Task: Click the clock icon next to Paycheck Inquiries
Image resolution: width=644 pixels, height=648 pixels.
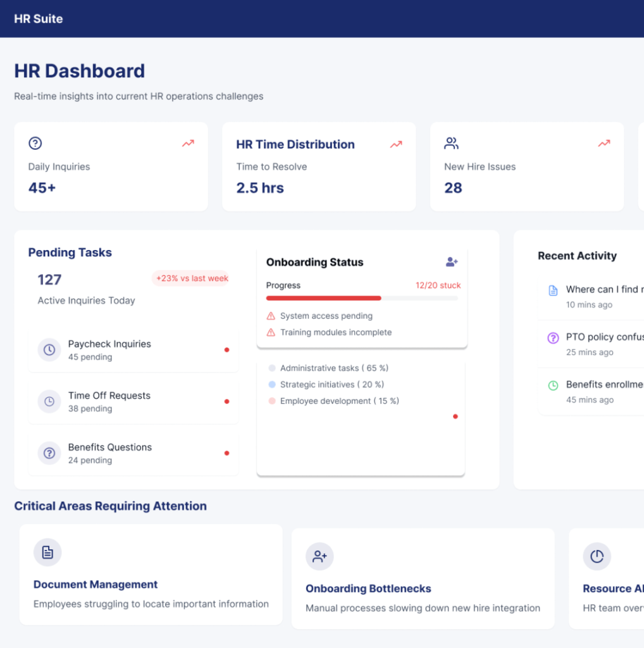Action: click(49, 349)
